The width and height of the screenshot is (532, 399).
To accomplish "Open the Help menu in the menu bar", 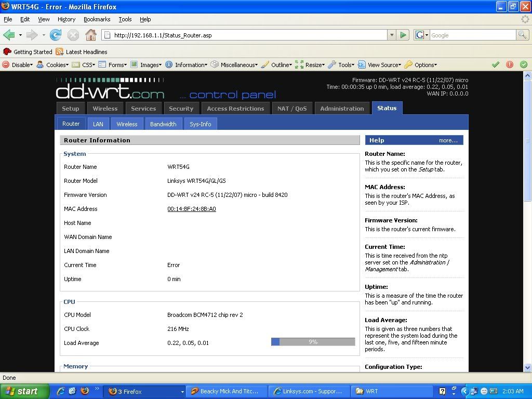I will pyautogui.click(x=145, y=19).
